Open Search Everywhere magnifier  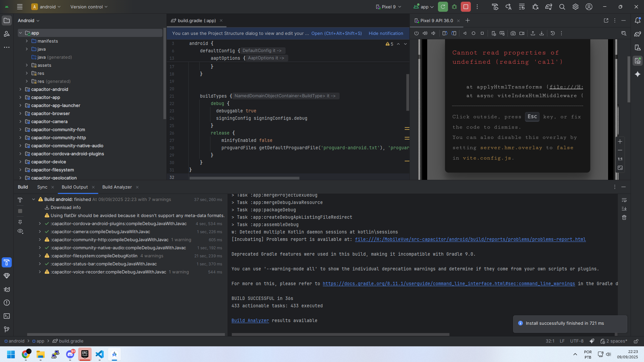tap(562, 7)
